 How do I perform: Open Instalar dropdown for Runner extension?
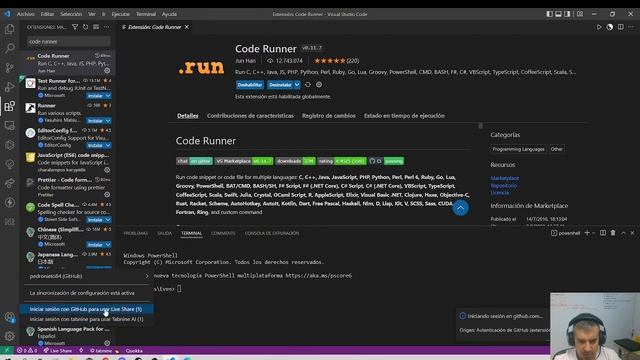coord(108,121)
